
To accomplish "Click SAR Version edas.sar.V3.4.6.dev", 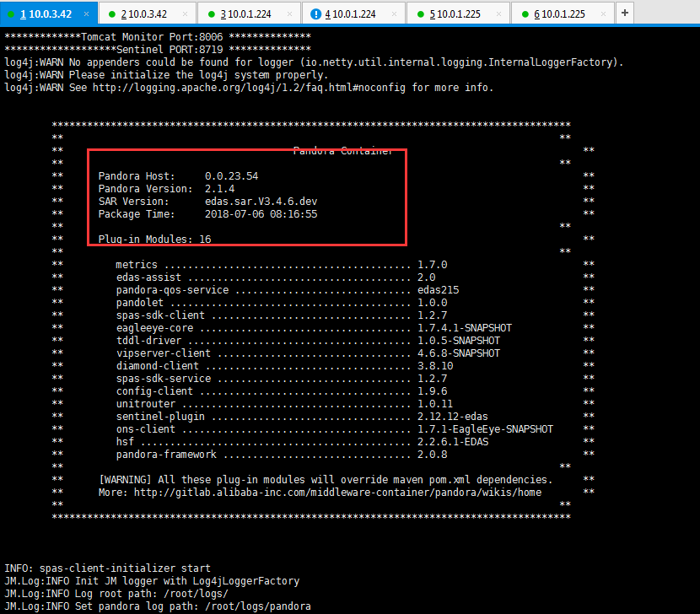I will point(261,202).
